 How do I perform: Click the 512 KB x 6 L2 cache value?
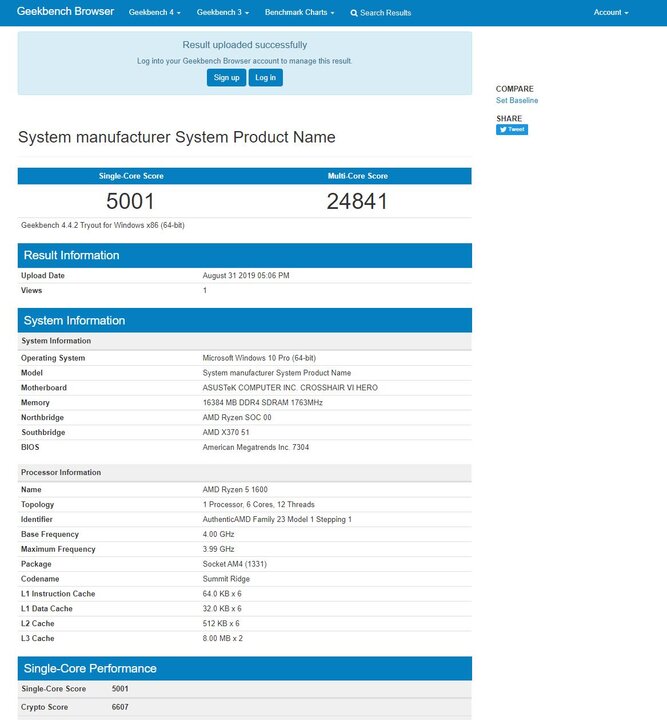pyautogui.click(x=221, y=623)
